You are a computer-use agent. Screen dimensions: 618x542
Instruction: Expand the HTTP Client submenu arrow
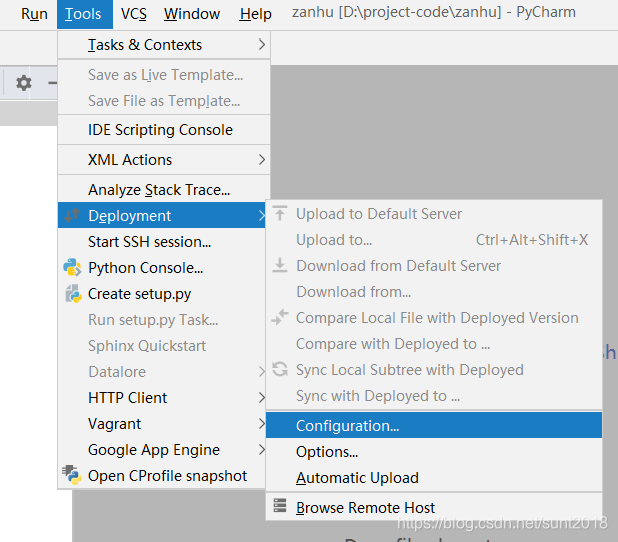[262, 397]
